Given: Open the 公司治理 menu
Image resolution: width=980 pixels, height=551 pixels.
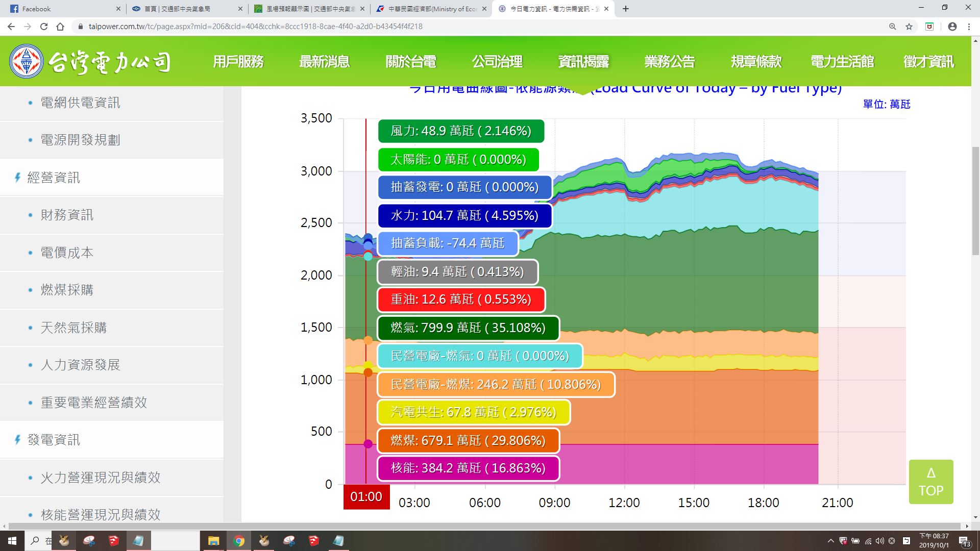Looking at the screenshot, I should 497,62.
